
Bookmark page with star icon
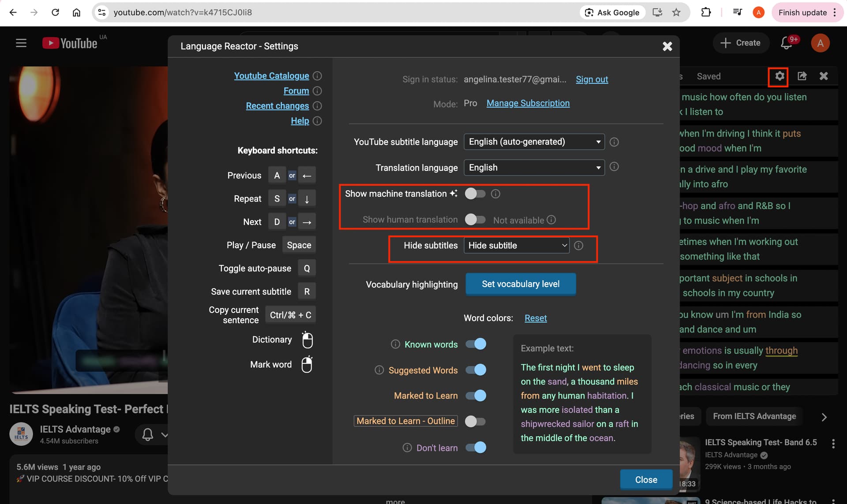coord(676,12)
